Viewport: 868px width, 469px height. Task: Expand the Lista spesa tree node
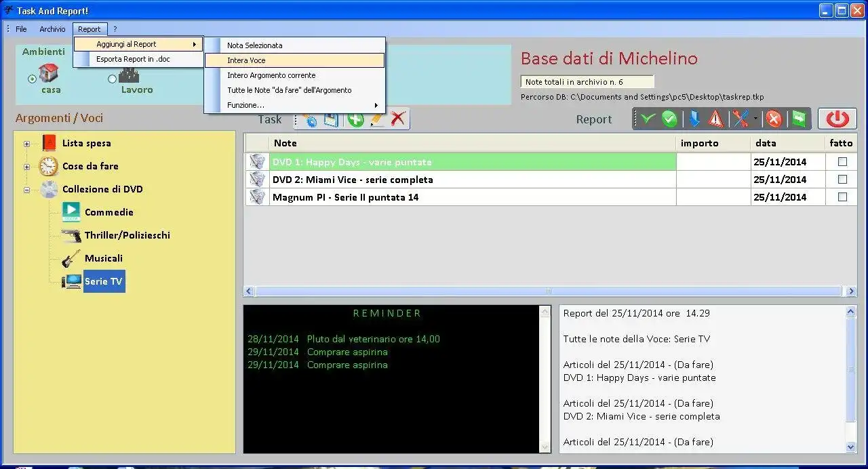coord(27,144)
